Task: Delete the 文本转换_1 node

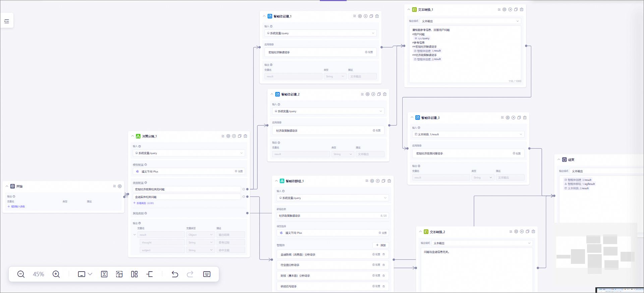Action: coord(522,9)
